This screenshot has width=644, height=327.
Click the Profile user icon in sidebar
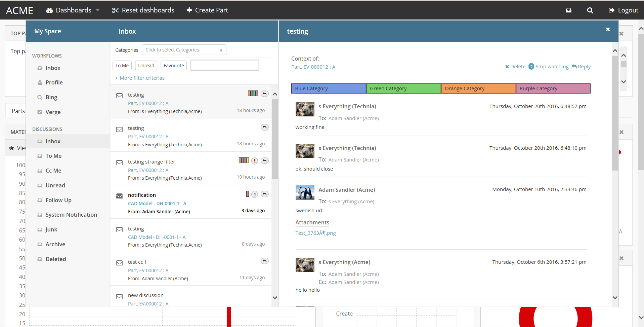(x=40, y=82)
